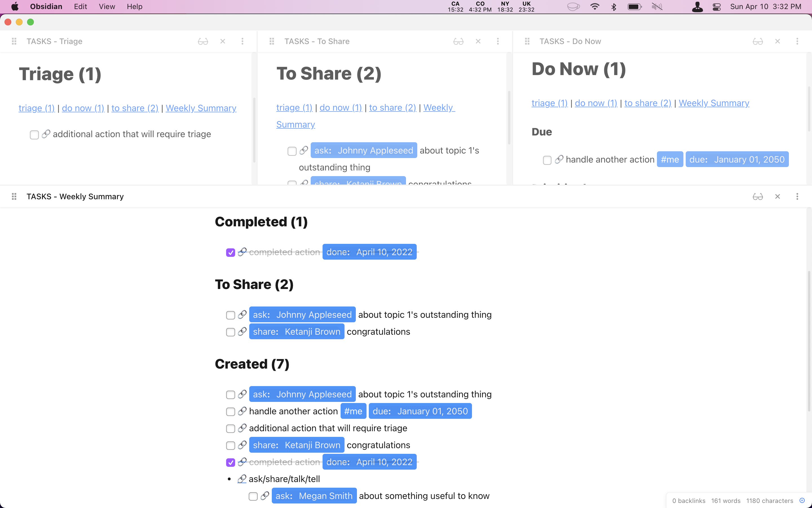
Task: Click #me tag in Do Now pane
Action: pos(670,159)
